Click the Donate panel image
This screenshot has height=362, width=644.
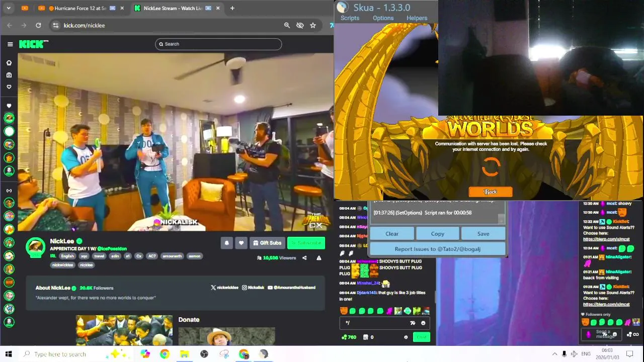pos(226,337)
